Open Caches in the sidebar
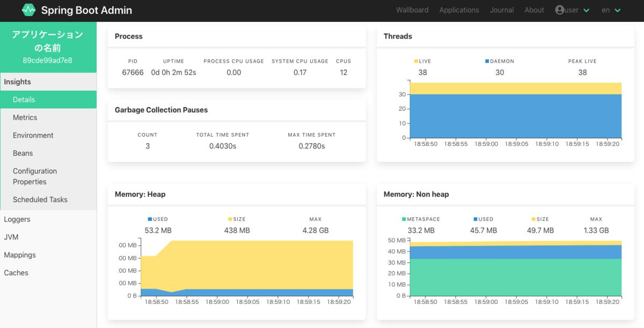 (x=48, y=273)
